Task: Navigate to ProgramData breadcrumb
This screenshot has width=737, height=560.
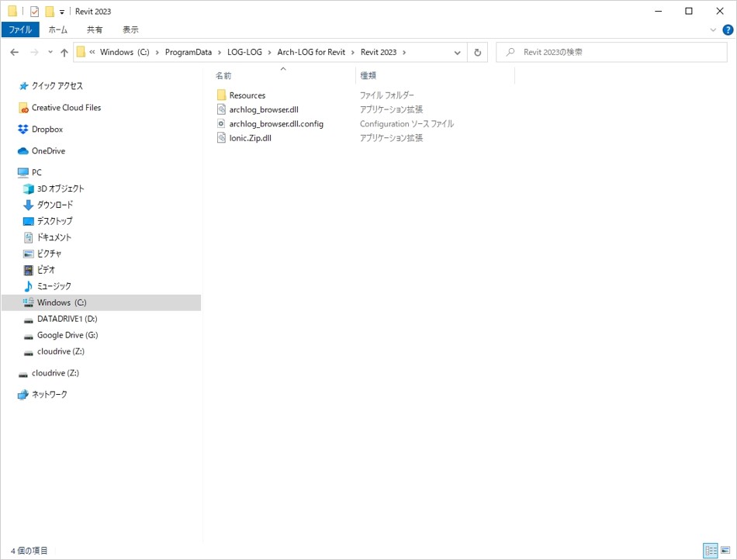Action: click(x=188, y=52)
